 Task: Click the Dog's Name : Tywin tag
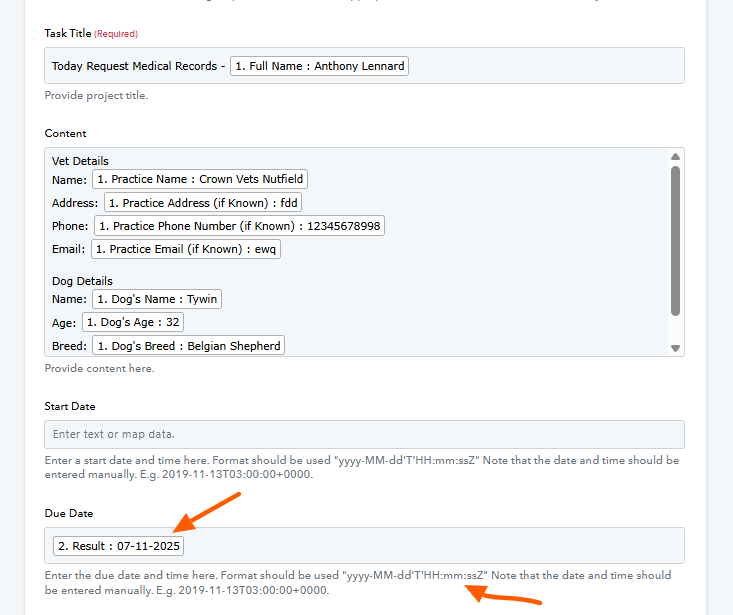click(x=156, y=299)
